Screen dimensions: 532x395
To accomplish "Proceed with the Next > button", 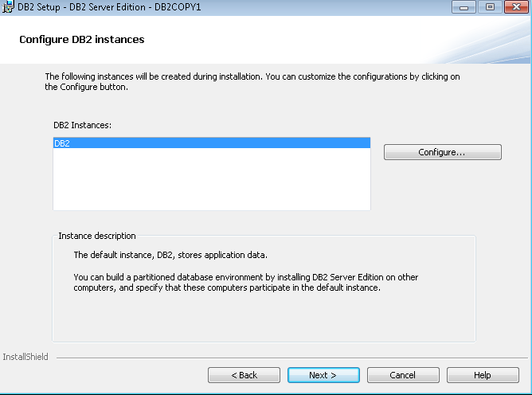I will point(323,375).
